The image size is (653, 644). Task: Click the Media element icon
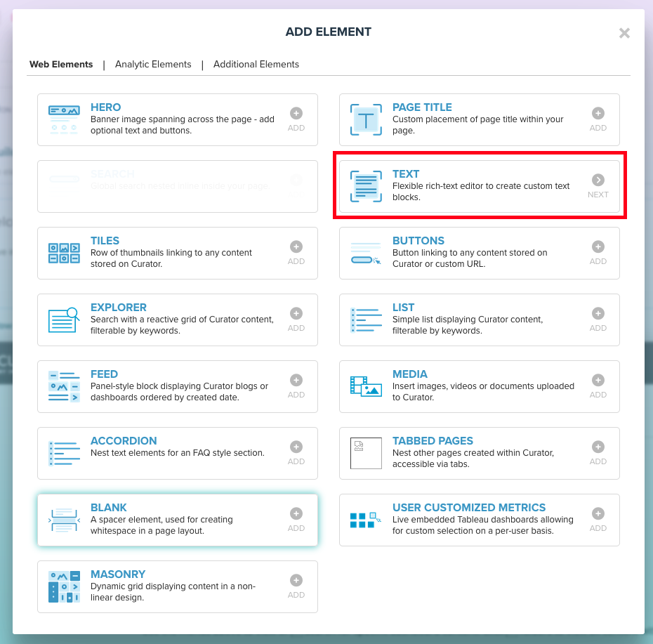[366, 386]
